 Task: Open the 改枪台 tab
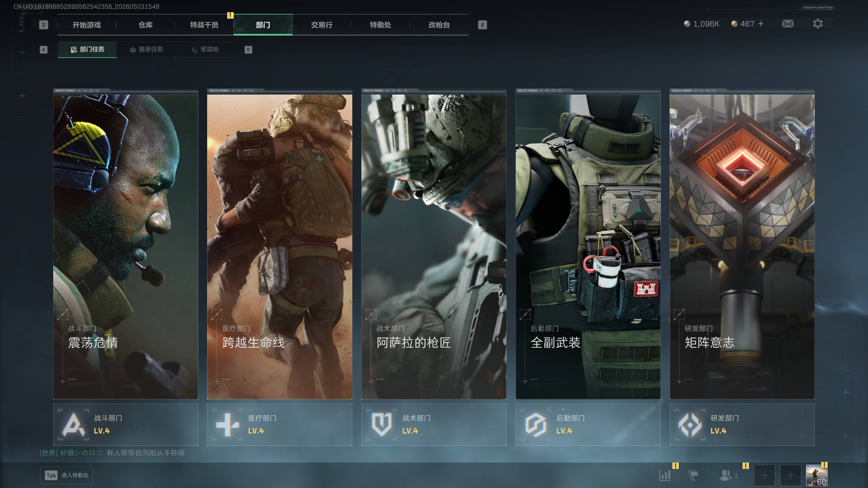439,25
